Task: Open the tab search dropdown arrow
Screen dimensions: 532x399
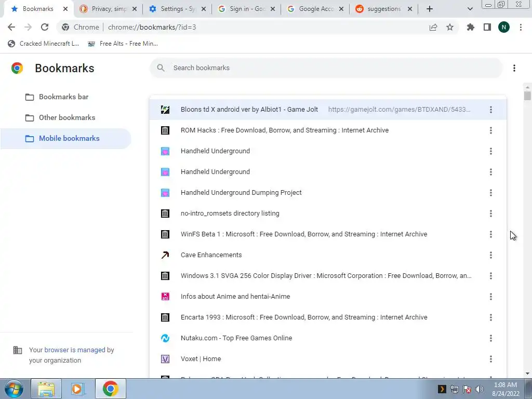Action: tap(470, 9)
